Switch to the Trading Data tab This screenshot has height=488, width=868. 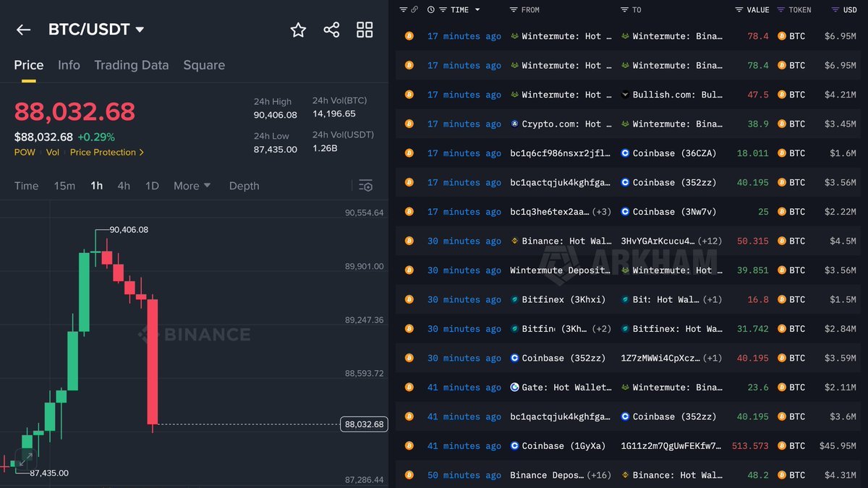[x=131, y=64]
